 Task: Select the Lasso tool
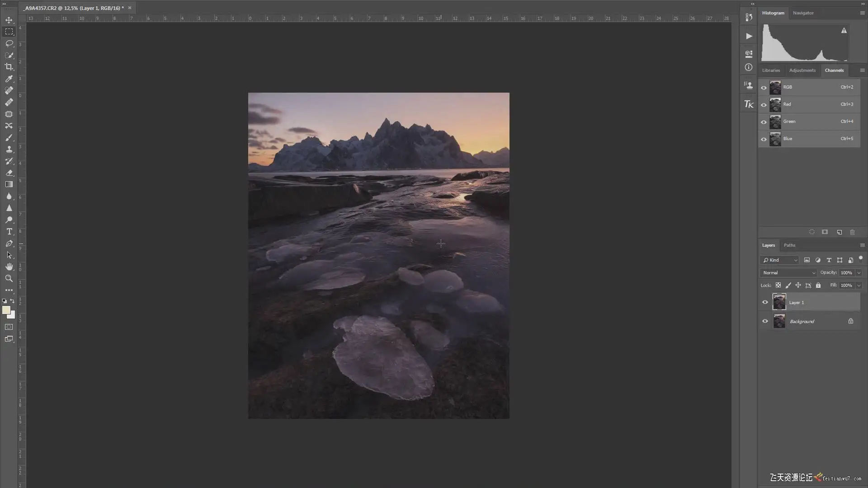[x=9, y=43]
